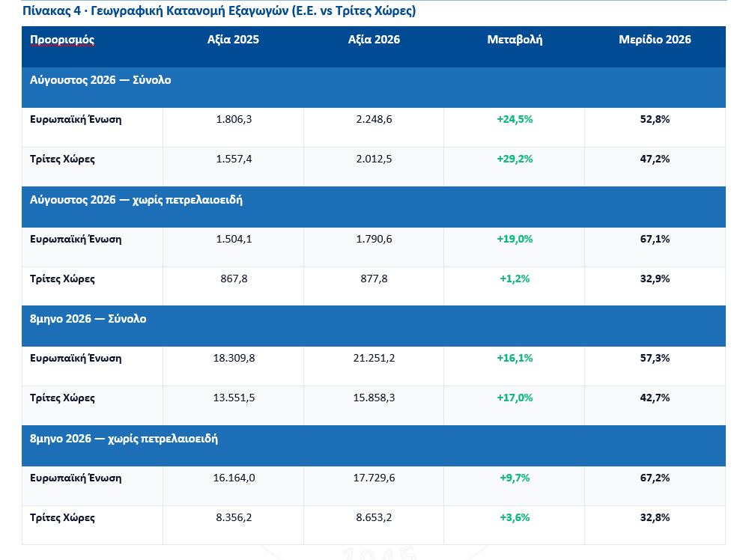749x560 pixels.
Task: Click the change "+1,2%"
Action: pyautogui.click(x=515, y=279)
